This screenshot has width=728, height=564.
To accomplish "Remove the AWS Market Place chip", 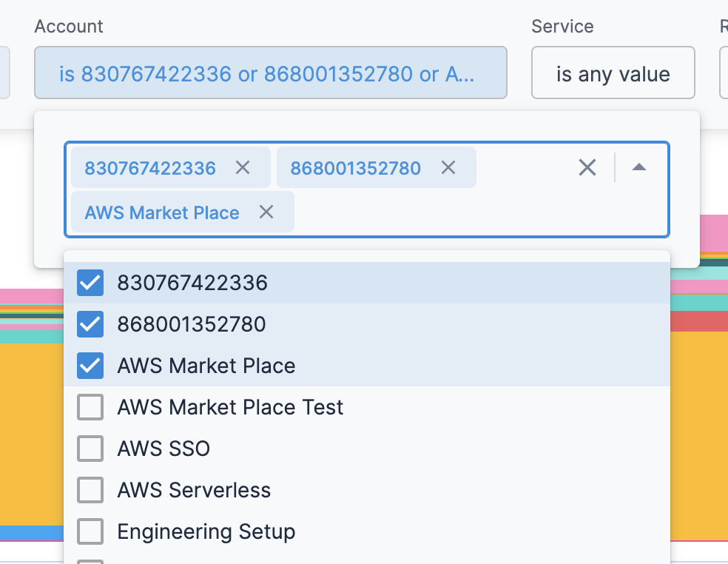I will tap(266, 212).
